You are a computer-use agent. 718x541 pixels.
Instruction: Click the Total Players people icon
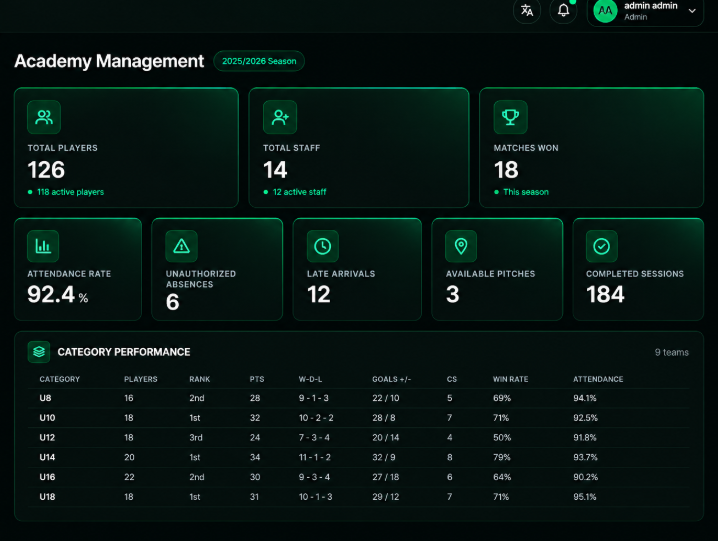[44, 117]
